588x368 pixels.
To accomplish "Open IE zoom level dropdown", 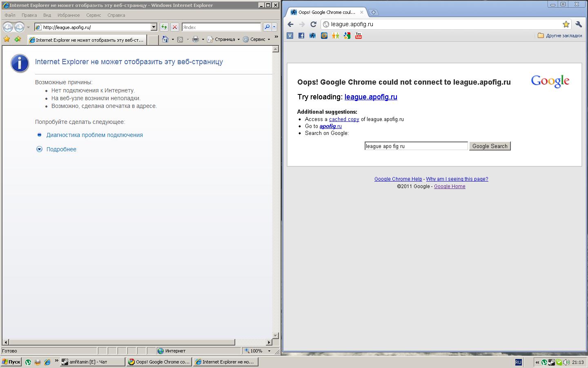I will pyautogui.click(x=269, y=351).
